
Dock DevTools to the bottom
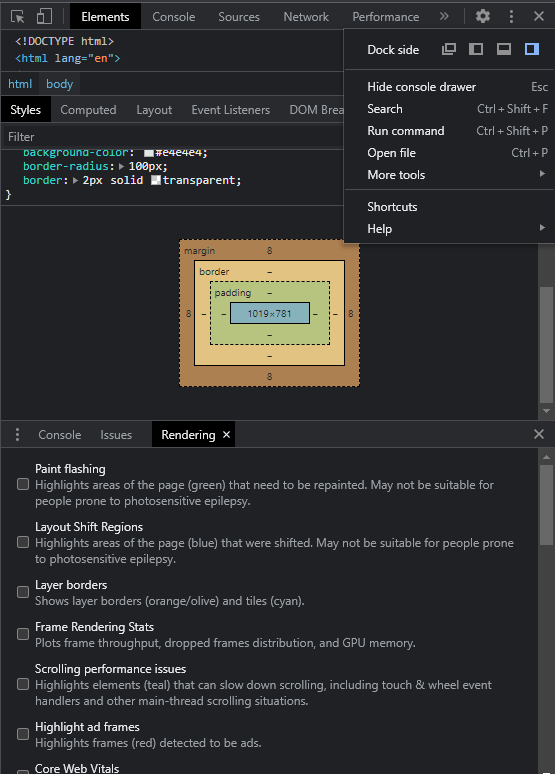click(504, 49)
